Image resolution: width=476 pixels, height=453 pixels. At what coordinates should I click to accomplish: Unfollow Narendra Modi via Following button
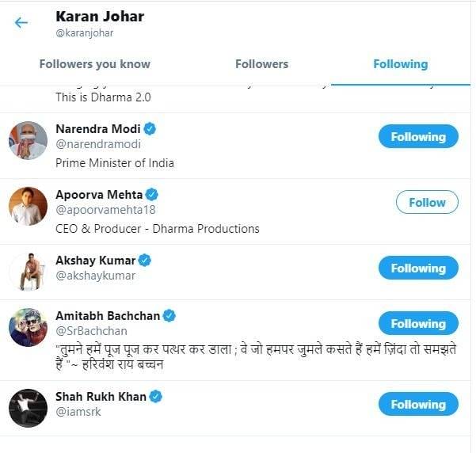click(417, 137)
